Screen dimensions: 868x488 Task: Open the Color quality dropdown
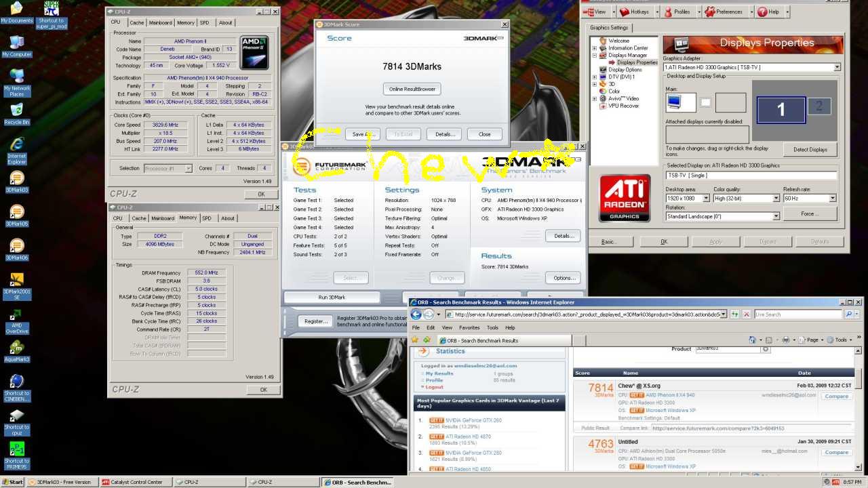776,199
